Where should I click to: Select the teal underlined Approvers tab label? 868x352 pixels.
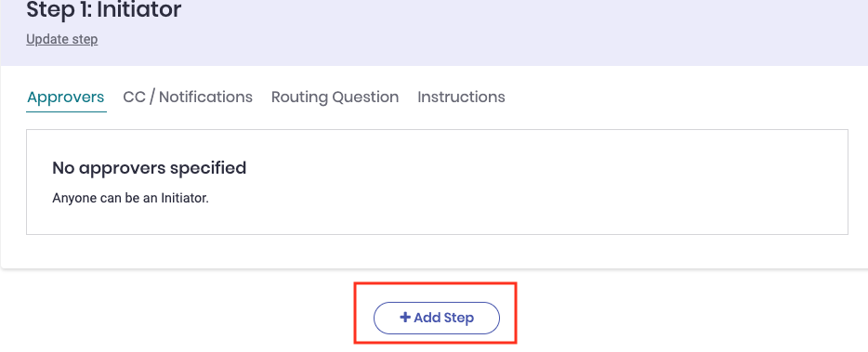[66, 97]
